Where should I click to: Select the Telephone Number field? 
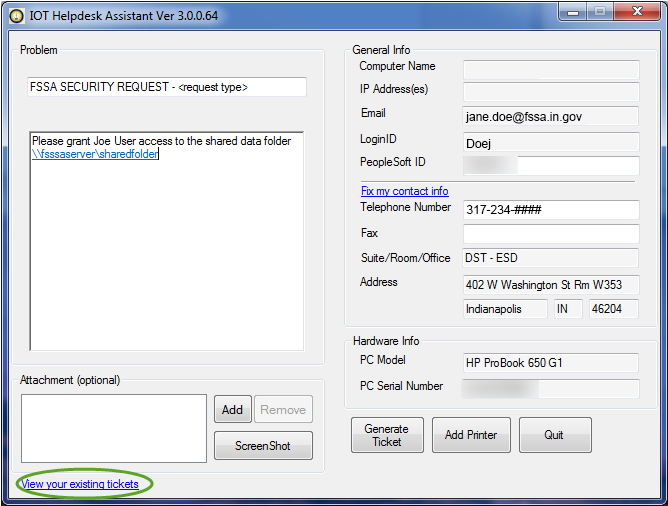tap(550, 210)
